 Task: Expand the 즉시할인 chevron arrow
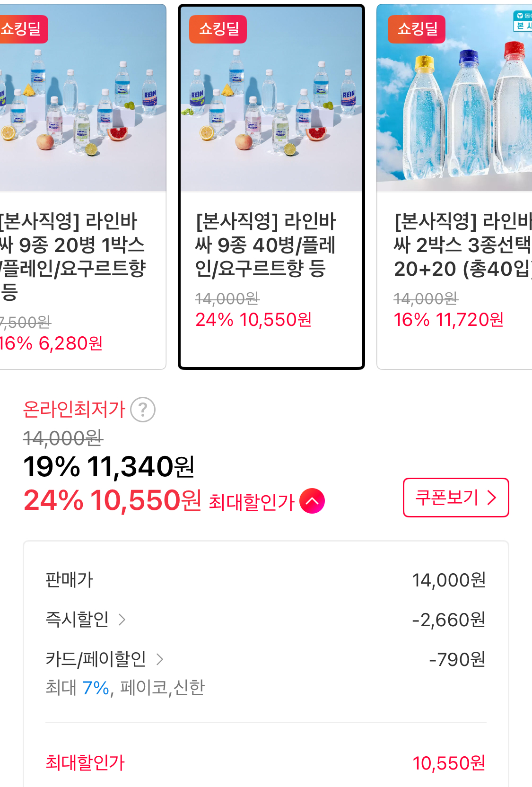click(122, 620)
